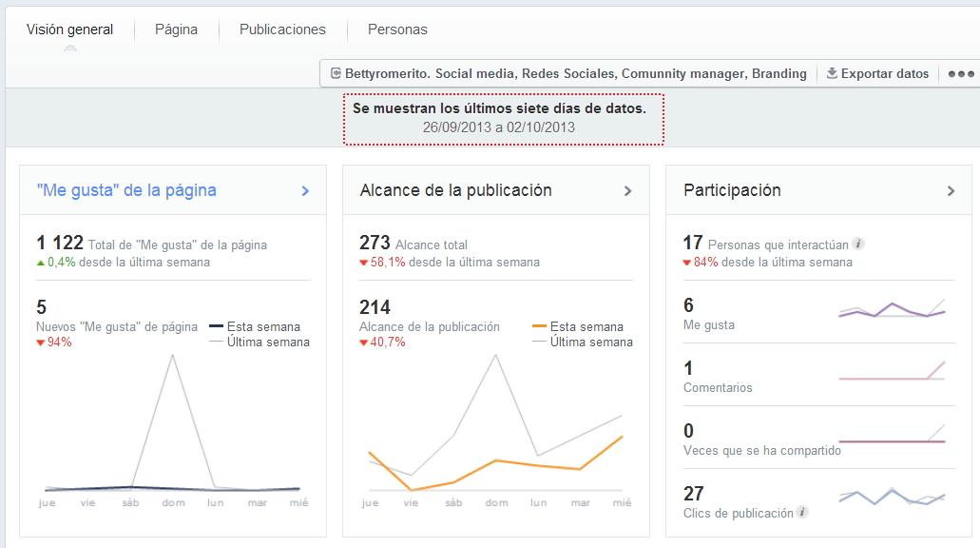Click the 17 Personas que interactúan figure

click(693, 243)
